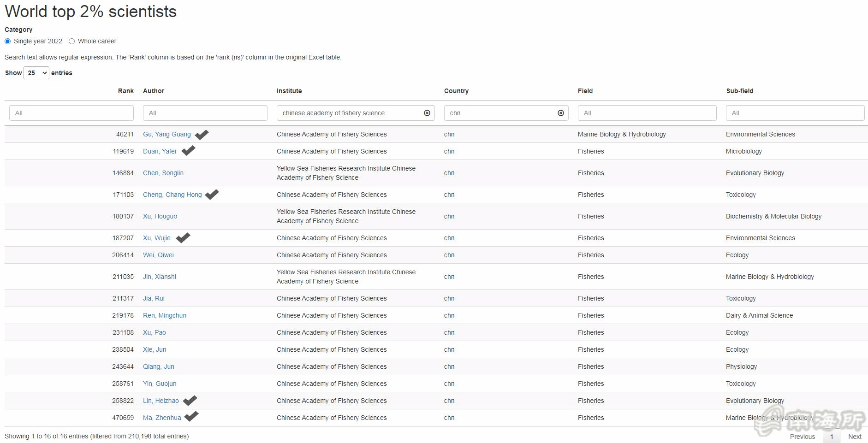Click the checkmark beside Xu, Wujie

(x=183, y=238)
